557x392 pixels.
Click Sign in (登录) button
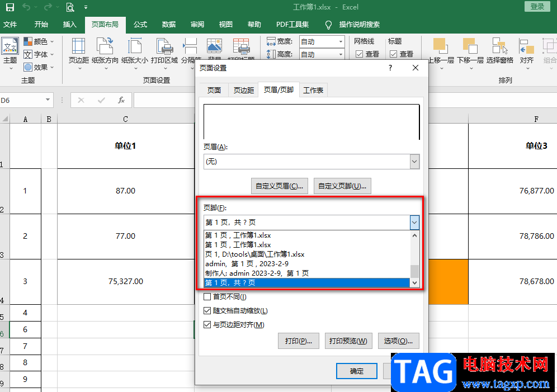pyautogui.click(x=537, y=7)
